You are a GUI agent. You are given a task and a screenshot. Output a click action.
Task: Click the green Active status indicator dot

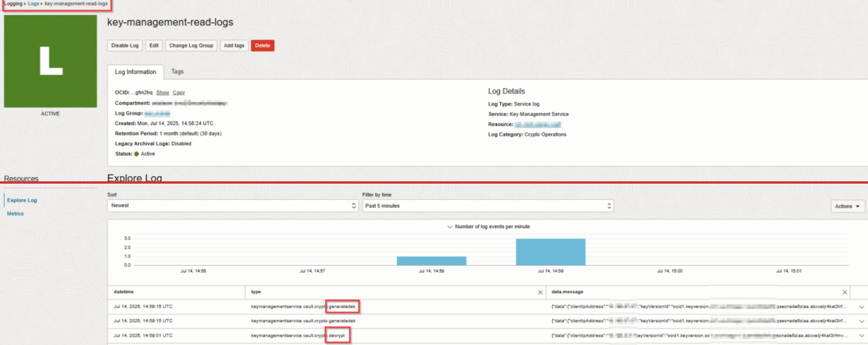point(136,154)
